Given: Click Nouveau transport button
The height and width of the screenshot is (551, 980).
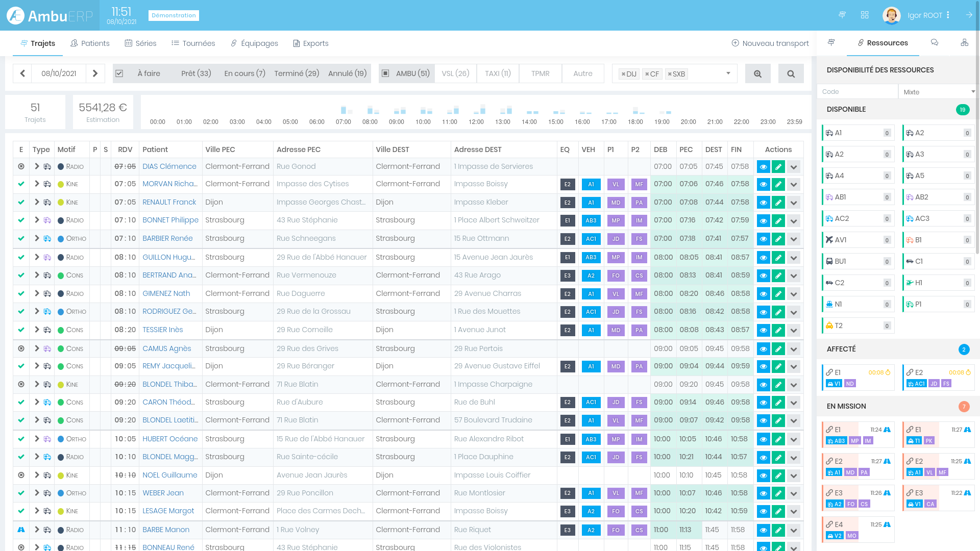Looking at the screenshot, I should (770, 43).
